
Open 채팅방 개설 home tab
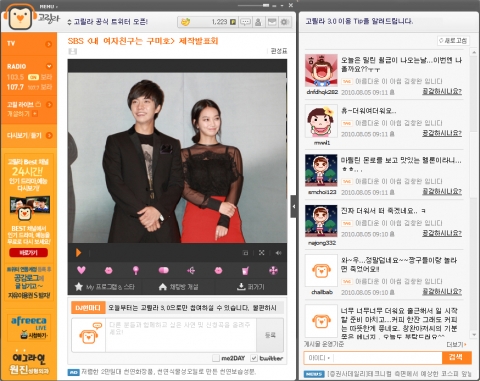(x=178, y=287)
